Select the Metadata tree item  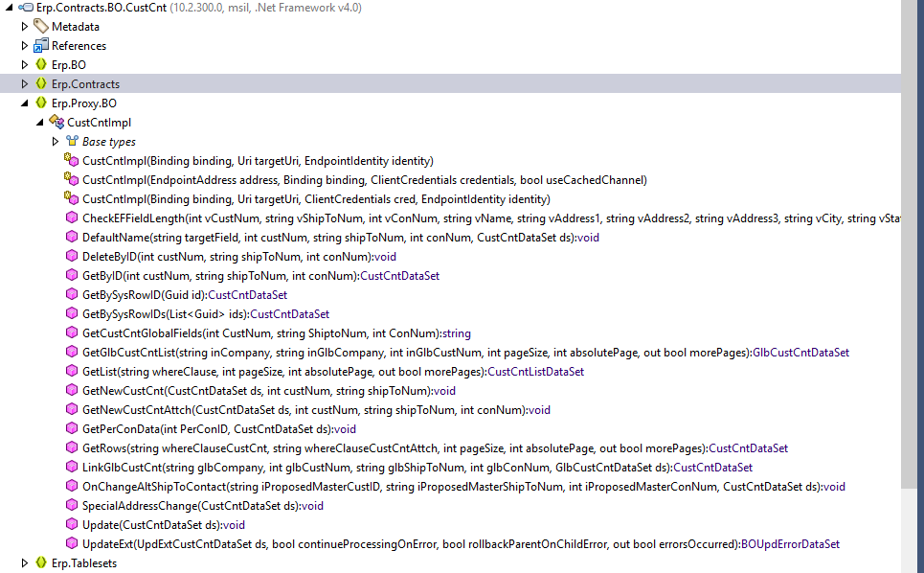click(x=76, y=27)
